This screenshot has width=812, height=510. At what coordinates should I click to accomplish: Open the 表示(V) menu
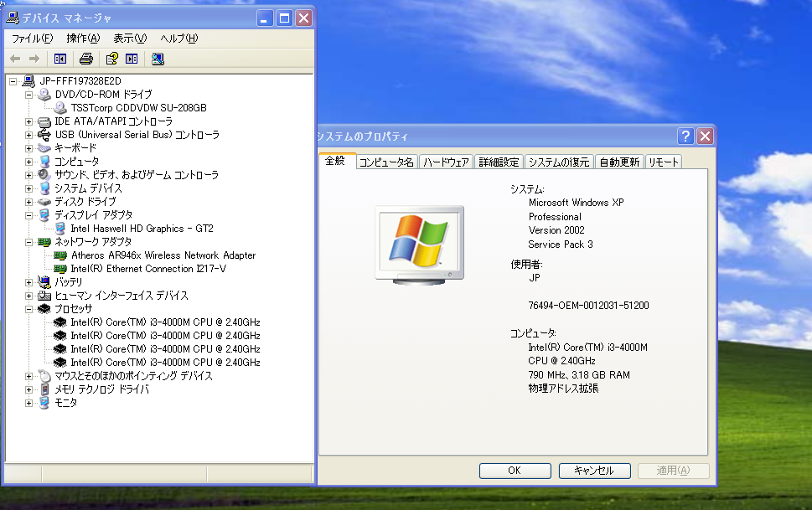130,39
